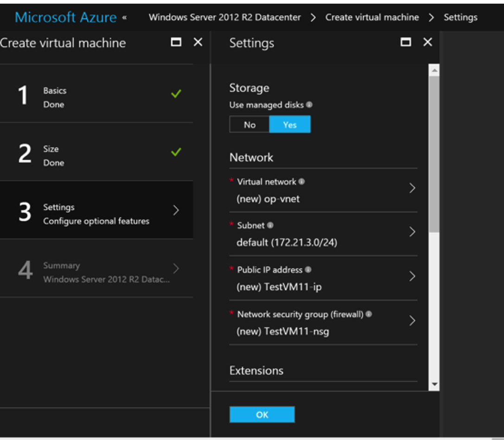This screenshot has width=504, height=440.
Task: Click info icon next to Public IP address
Action: coord(308,270)
